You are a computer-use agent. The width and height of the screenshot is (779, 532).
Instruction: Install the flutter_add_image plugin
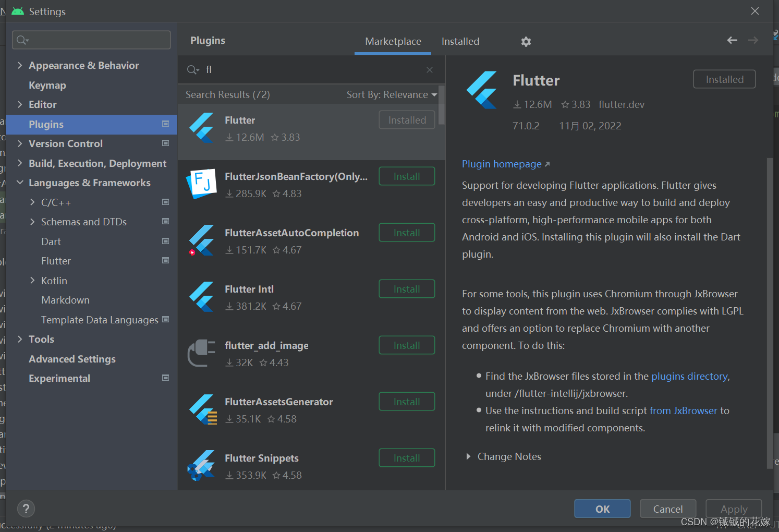pos(407,345)
